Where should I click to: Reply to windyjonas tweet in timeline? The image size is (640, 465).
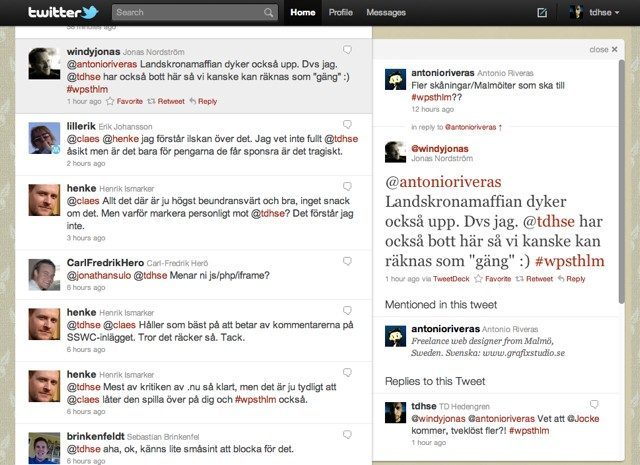pyautogui.click(x=203, y=101)
